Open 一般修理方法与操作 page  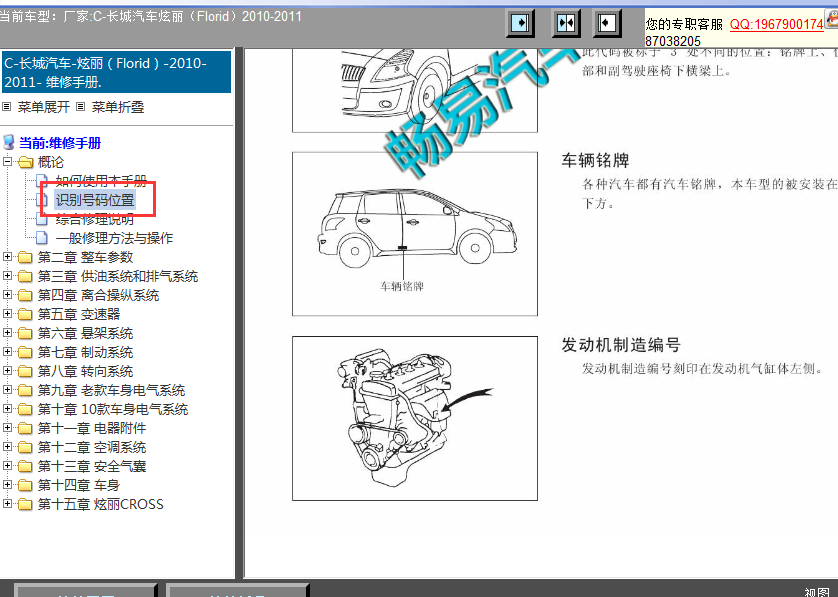click(x=114, y=238)
